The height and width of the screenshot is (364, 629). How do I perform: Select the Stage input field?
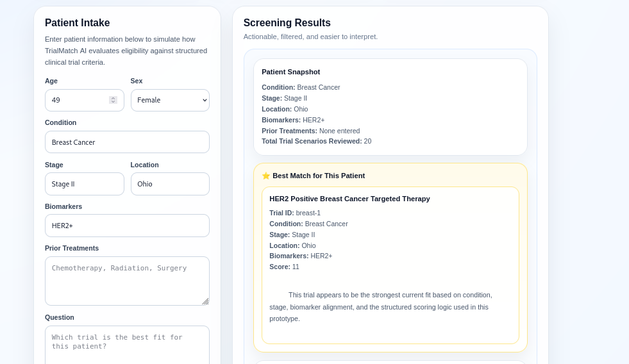pyautogui.click(x=84, y=184)
